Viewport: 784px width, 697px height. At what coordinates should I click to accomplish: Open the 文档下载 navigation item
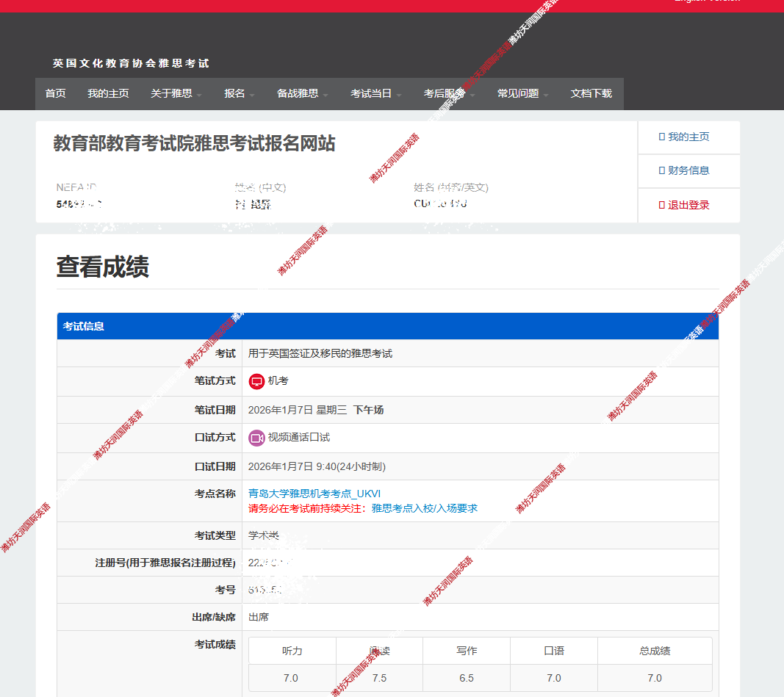click(x=591, y=93)
